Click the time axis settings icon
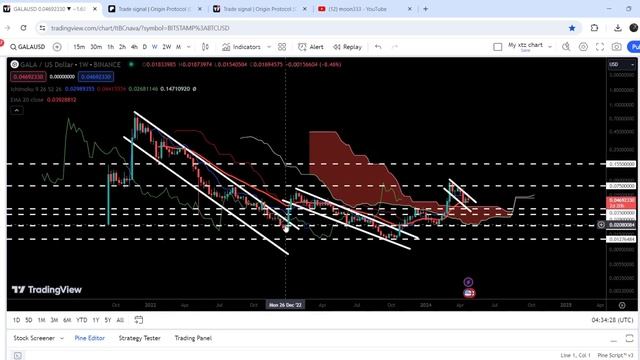The width and height of the screenshot is (640, 360). click(x=622, y=305)
